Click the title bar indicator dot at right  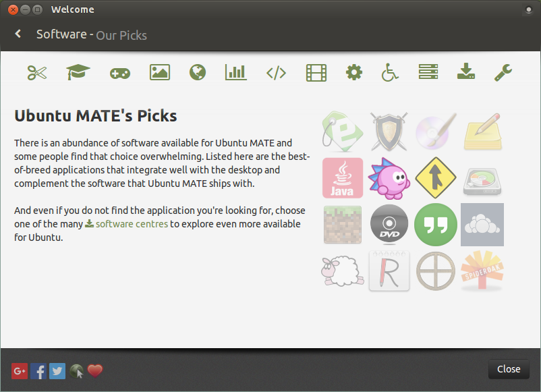point(529,9)
